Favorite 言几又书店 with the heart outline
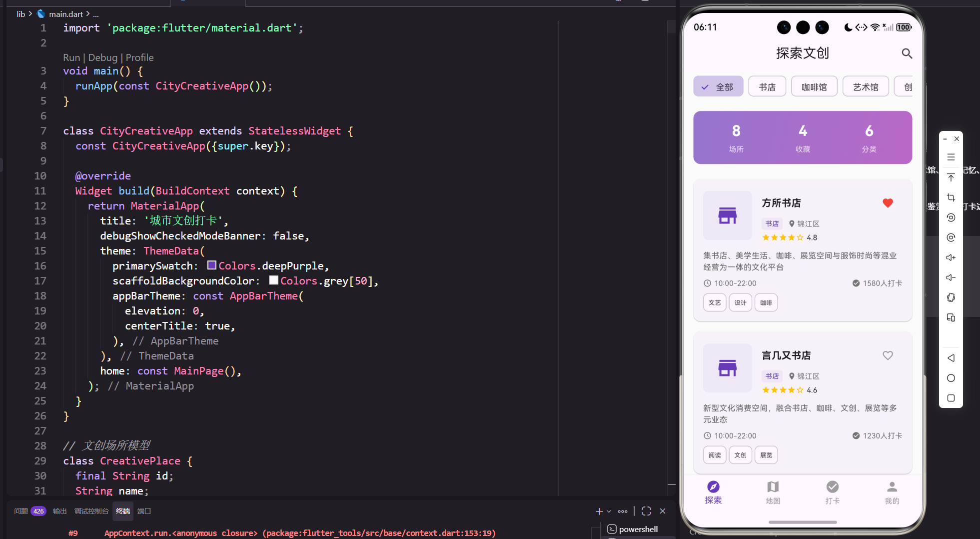The image size is (980, 539). pyautogui.click(x=888, y=355)
